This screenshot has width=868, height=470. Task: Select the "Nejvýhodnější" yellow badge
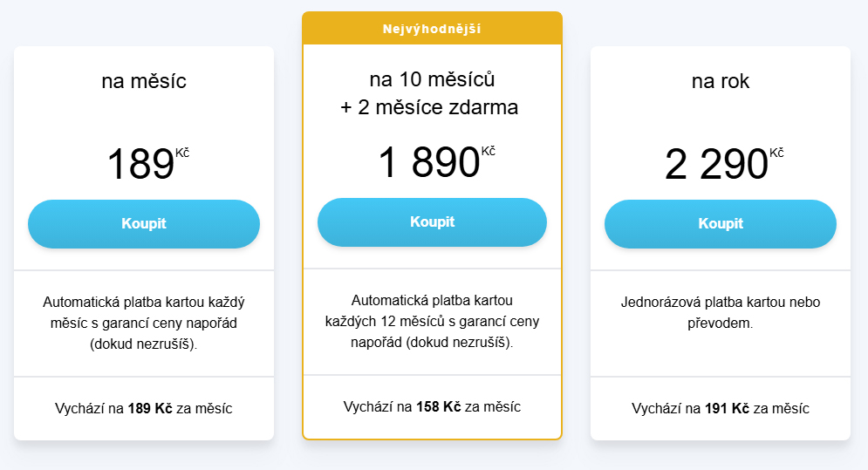[432, 29]
